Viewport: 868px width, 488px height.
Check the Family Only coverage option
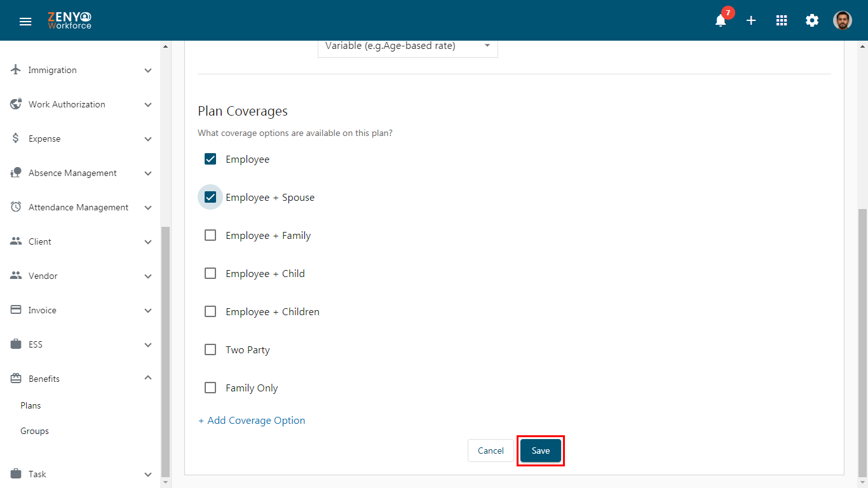(x=210, y=388)
